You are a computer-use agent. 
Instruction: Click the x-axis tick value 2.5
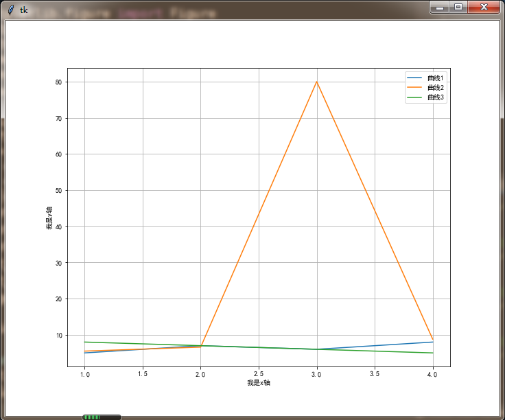point(259,374)
